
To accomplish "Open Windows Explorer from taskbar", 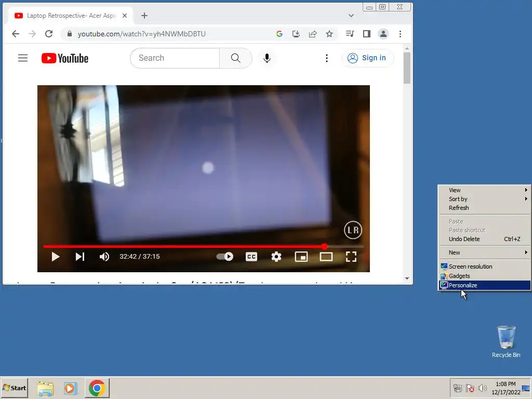I will coord(46,388).
